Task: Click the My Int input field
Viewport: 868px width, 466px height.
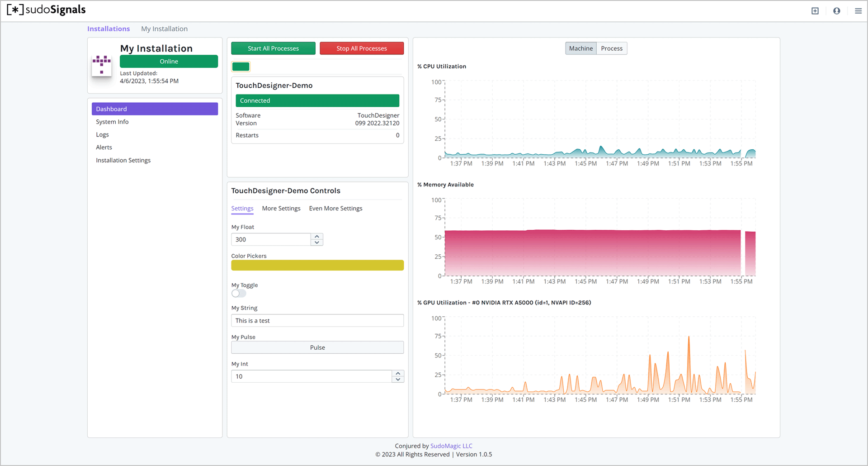Action: [311, 376]
